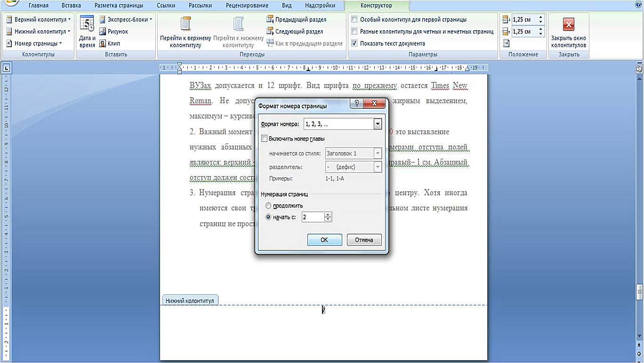
Task: Open help in Формат номера страницы dialog
Action: (356, 104)
